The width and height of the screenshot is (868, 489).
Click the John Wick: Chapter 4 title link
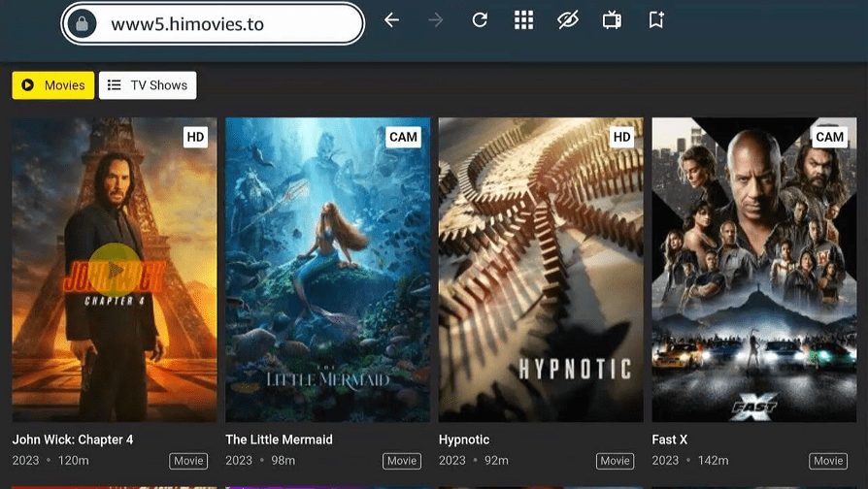(x=73, y=440)
